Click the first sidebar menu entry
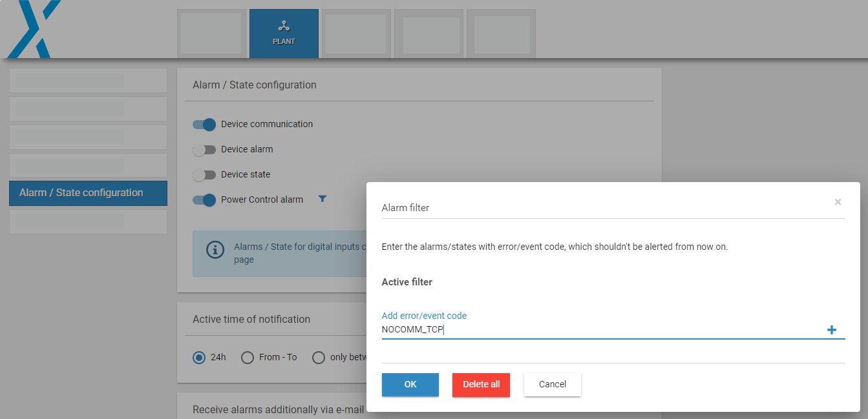This screenshot has width=868, height=419. point(88,80)
